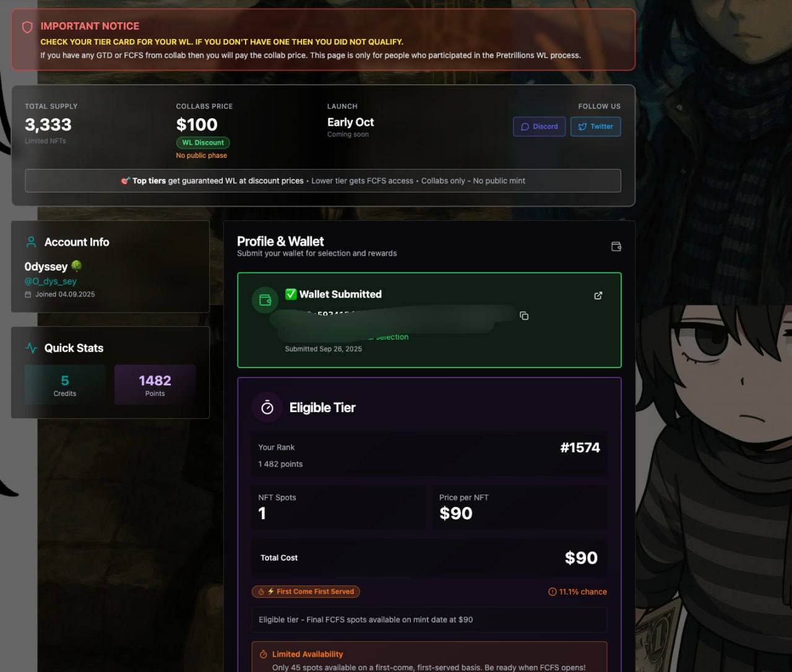Viewport: 792px width, 672px height.
Task: Click the green wallet icon in Wallet Submitted card
Action: click(x=265, y=300)
